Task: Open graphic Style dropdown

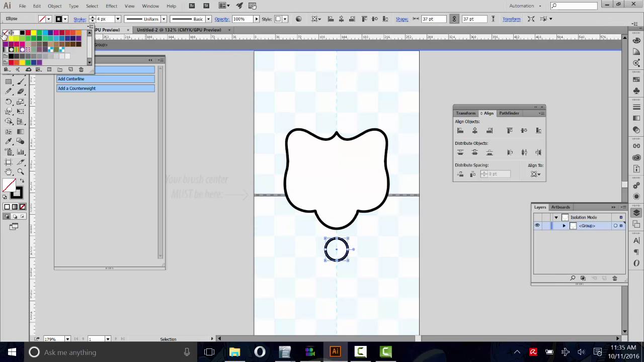Action: coord(285,19)
